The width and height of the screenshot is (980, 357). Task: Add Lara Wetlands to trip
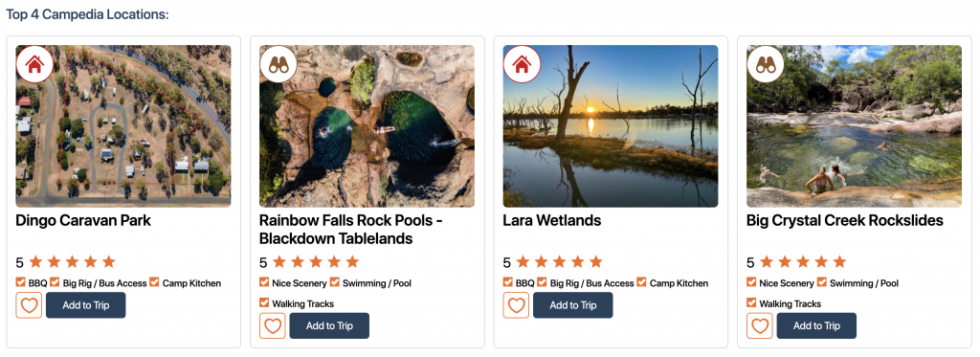[573, 305]
